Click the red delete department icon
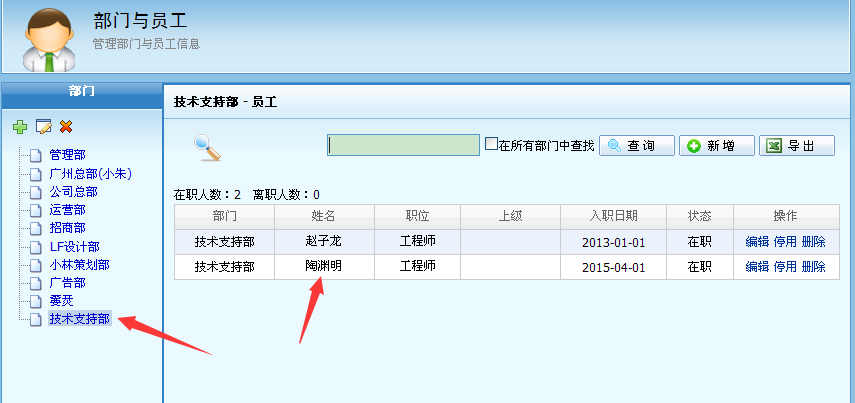 [66, 126]
